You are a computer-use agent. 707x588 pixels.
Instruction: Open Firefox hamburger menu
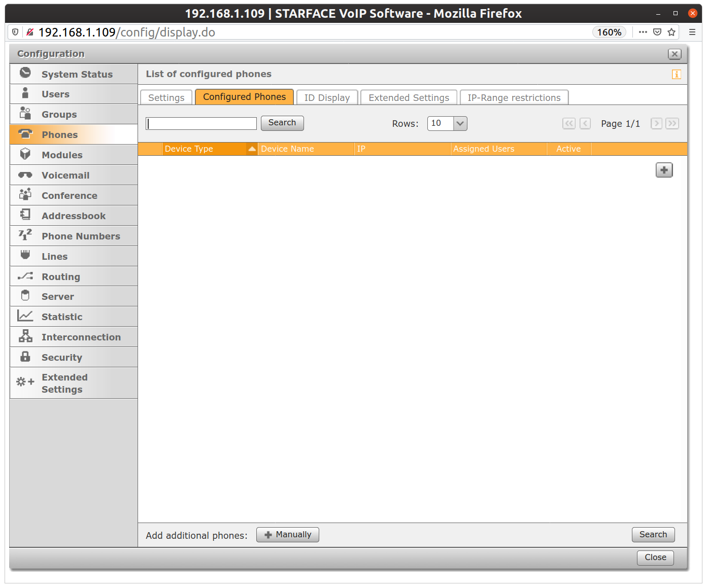click(x=692, y=32)
